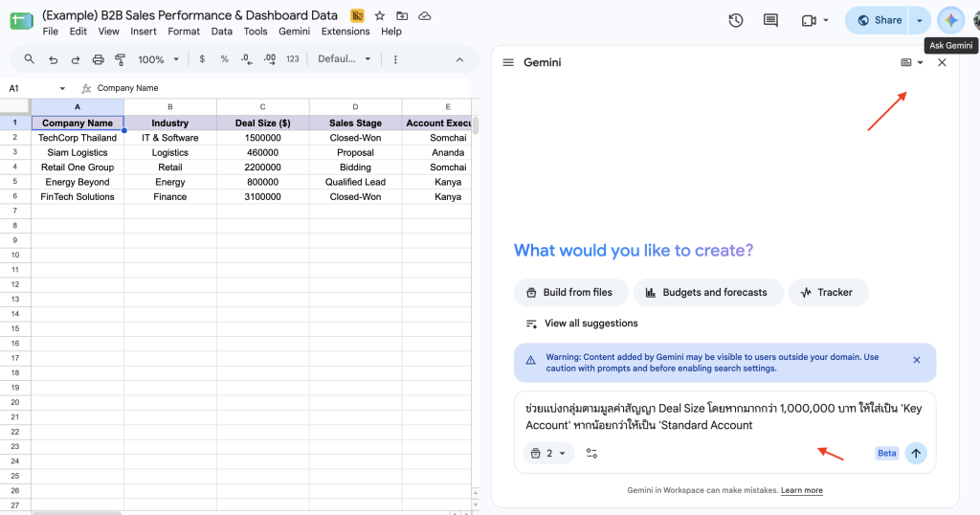Open the Data menu

[221, 32]
